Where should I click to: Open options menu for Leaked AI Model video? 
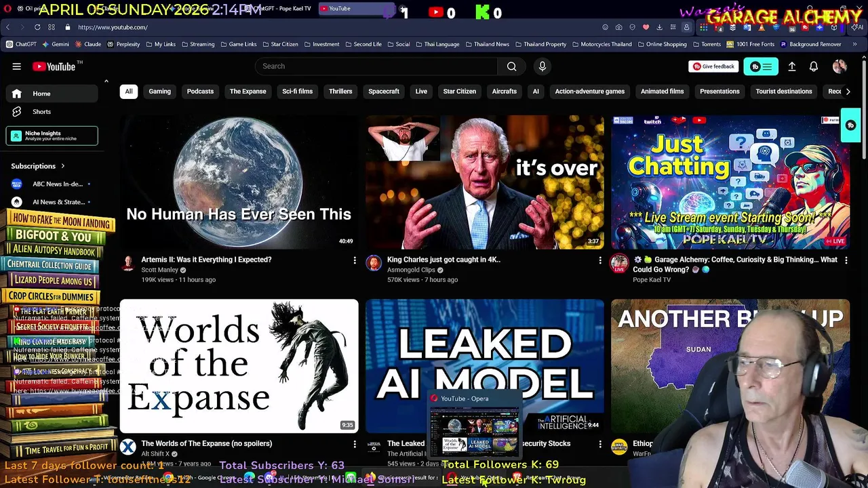(599, 444)
